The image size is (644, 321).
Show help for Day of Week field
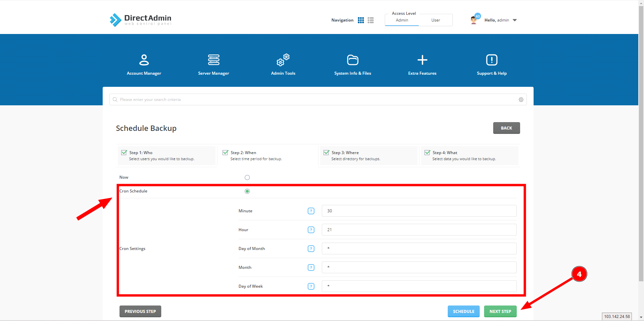[311, 286]
